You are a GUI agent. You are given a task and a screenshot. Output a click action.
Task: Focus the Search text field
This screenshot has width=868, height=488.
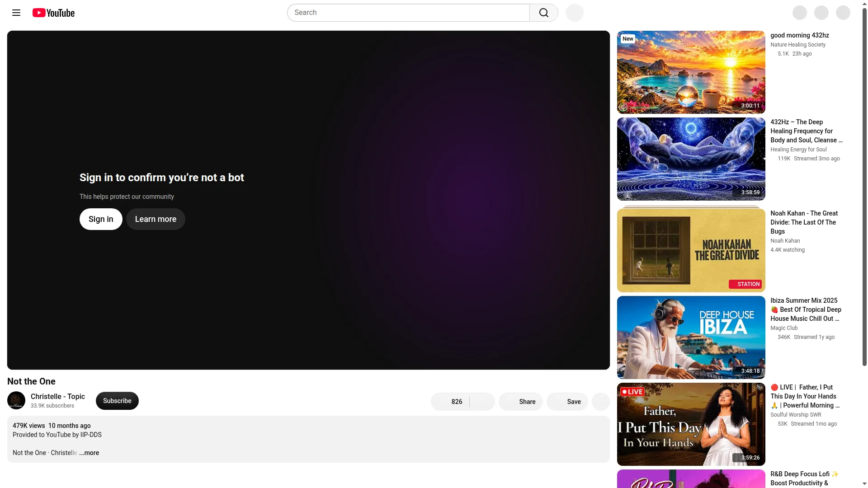(408, 13)
